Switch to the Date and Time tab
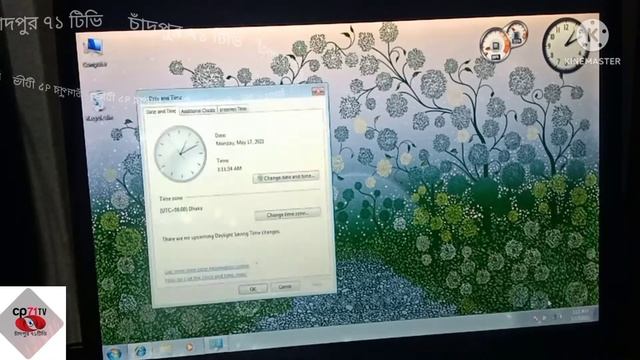640x360 pixels. pos(161,111)
